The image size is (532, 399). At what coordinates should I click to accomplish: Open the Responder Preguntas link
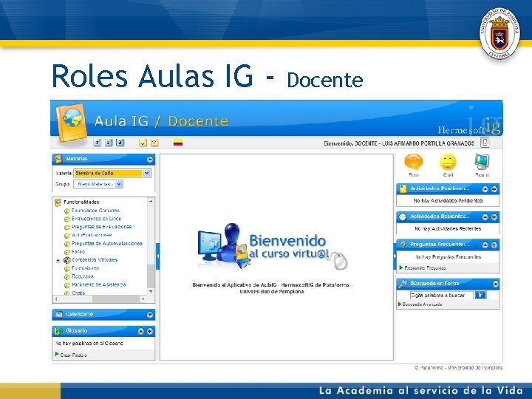coord(425,268)
